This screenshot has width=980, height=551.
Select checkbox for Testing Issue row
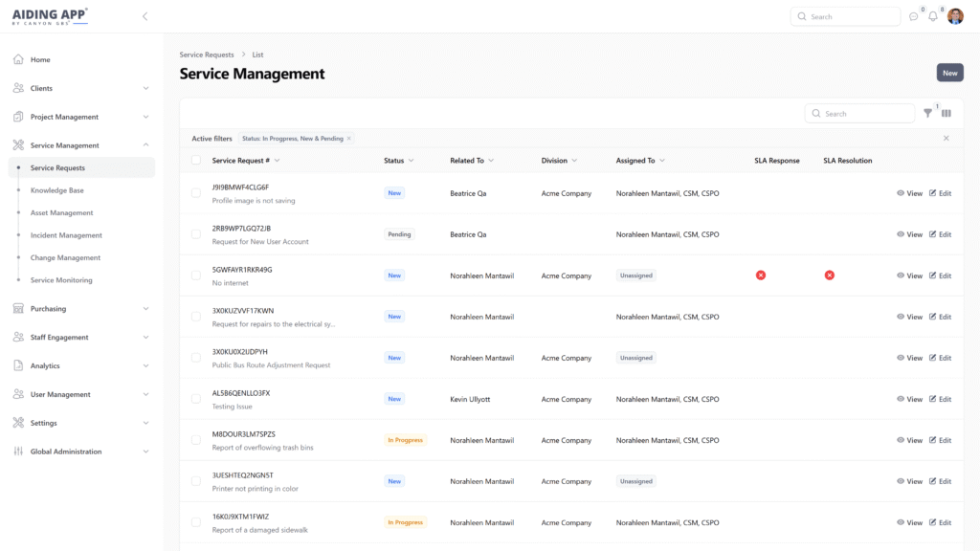tap(196, 399)
